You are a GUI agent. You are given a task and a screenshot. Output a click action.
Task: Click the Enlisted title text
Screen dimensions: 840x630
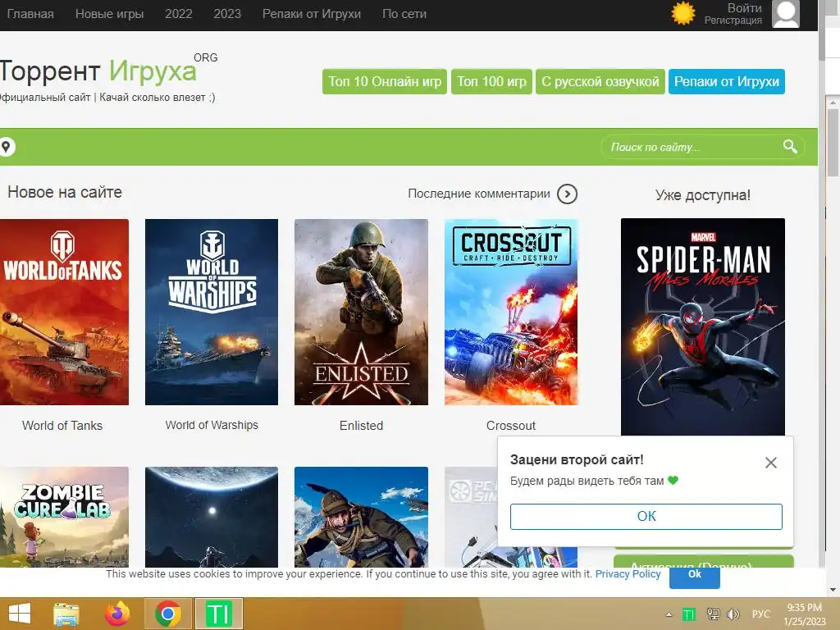click(361, 426)
